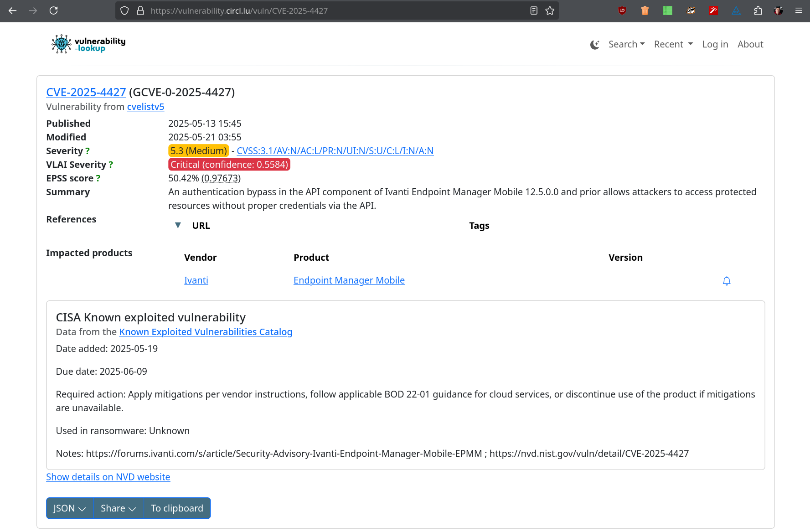Image resolution: width=810 pixels, height=532 pixels.
Task: Click the modified date 2025-05-21 03:55
Action: coord(205,137)
